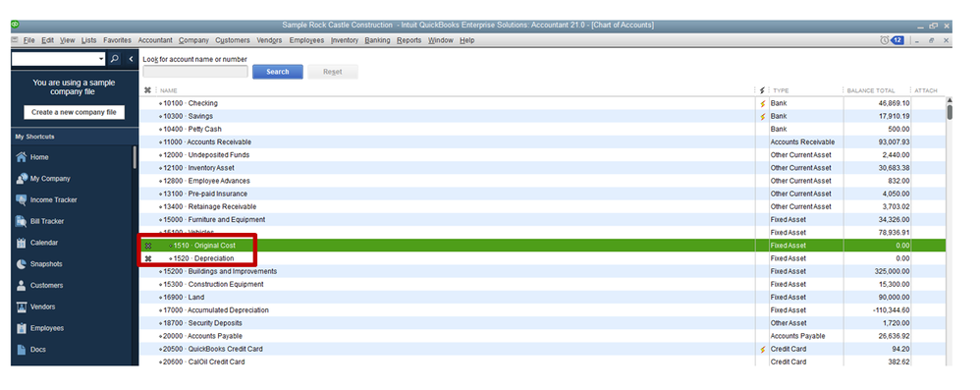Sort by BALANCE TOTAL column header
This screenshot has height=390, width=980.
871,90
